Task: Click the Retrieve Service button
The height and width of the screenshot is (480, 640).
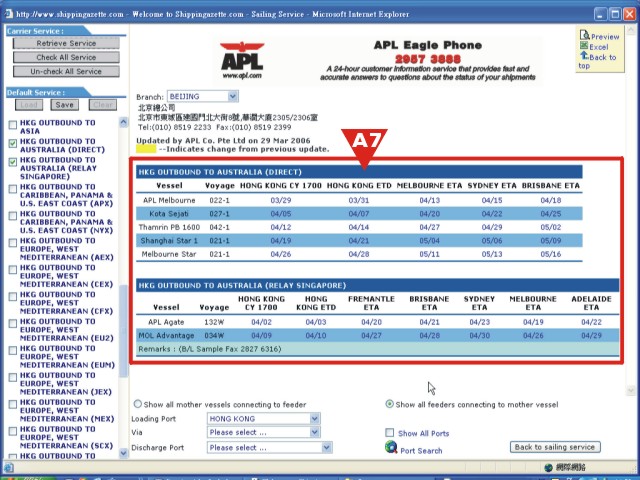Action: click(66, 44)
